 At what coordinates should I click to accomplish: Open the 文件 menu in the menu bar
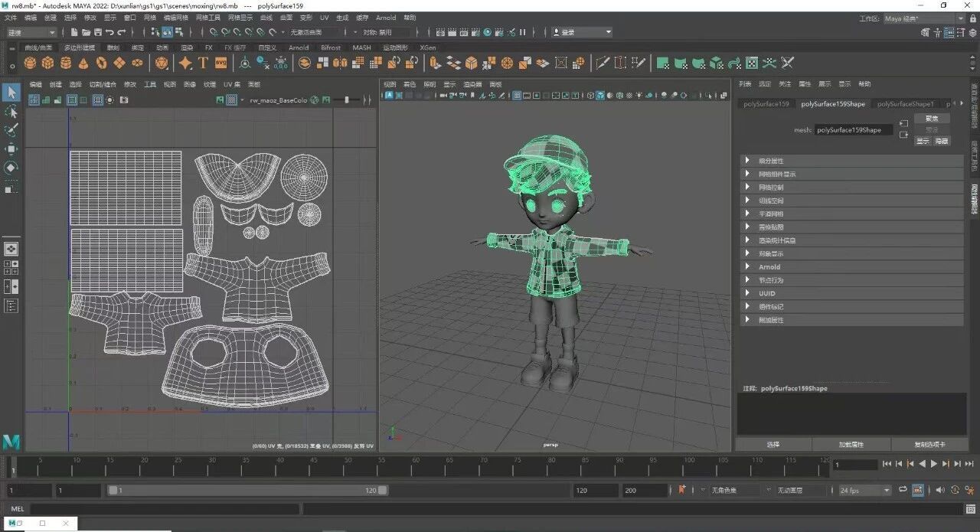point(11,18)
